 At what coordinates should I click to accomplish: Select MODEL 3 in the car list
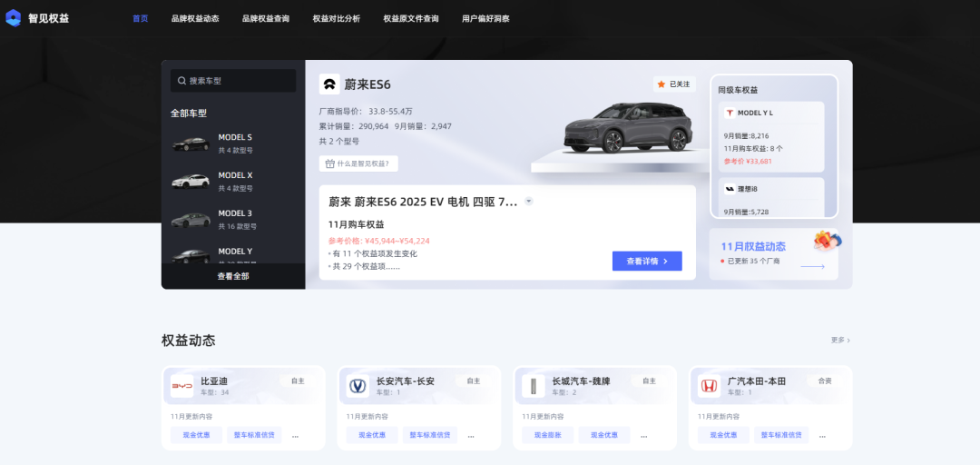coord(233,220)
